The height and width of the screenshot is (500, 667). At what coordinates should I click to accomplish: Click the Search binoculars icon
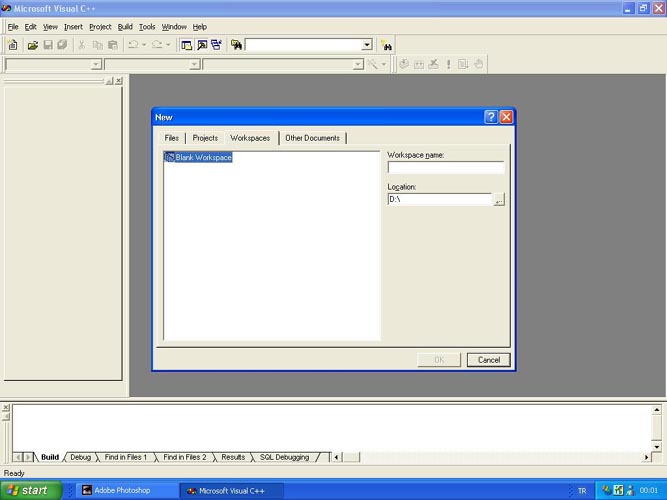pos(387,45)
